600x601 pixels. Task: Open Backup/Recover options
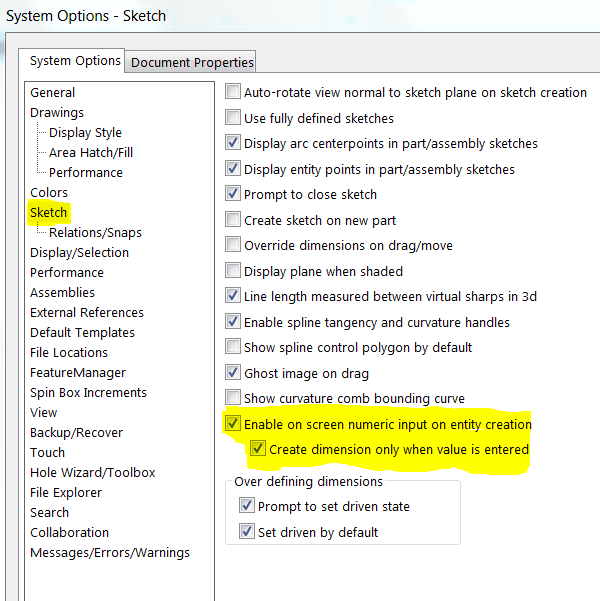pyautogui.click(x=76, y=432)
